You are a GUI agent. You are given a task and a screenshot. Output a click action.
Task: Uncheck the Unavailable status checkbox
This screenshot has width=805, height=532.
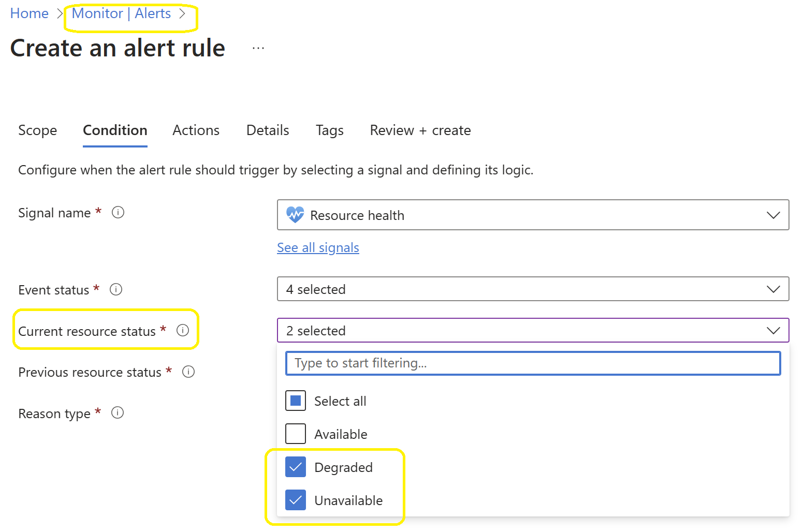pyautogui.click(x=296, y=500)
